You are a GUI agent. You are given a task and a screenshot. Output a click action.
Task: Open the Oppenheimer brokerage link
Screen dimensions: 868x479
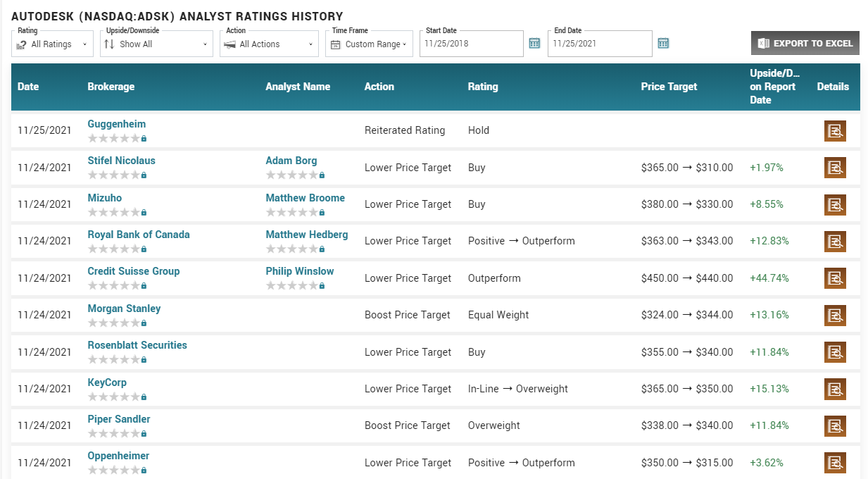pyautogui.click(x=118, y=456)
